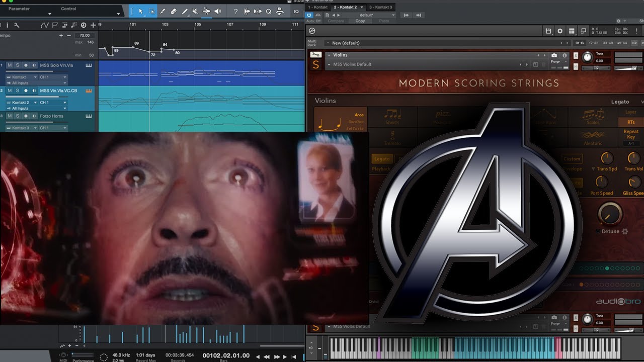Image resolution: width=644 pixels, height=362 pixels.
Task: Toggle monitor on the Forzo Horns track
Action: click(33, 116)
